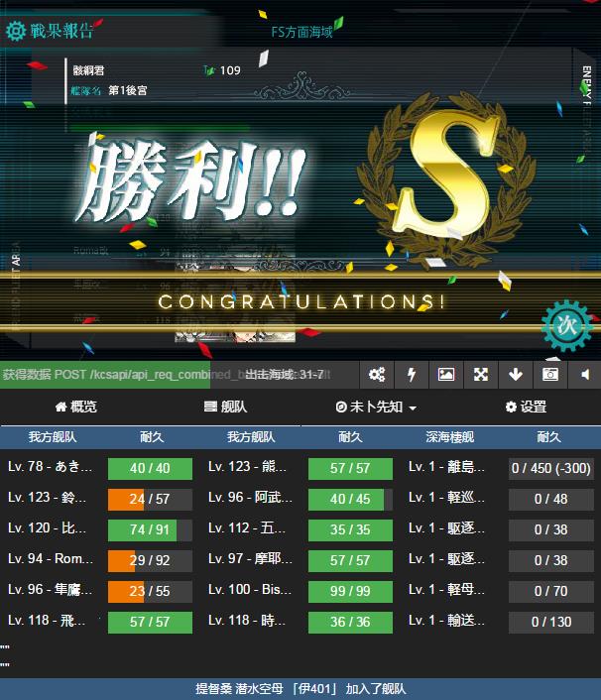
Task: Open the developer tools gears icon
Action: click(x=377, y=374)
